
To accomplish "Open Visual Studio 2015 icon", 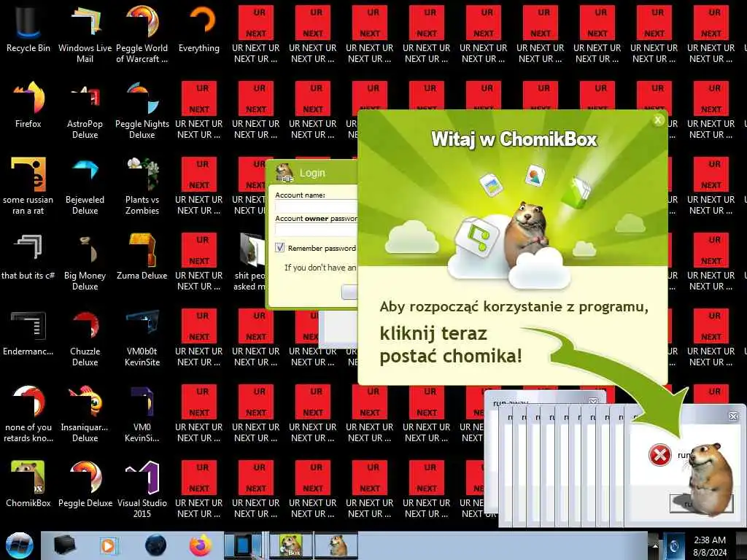I will [142, 489].
